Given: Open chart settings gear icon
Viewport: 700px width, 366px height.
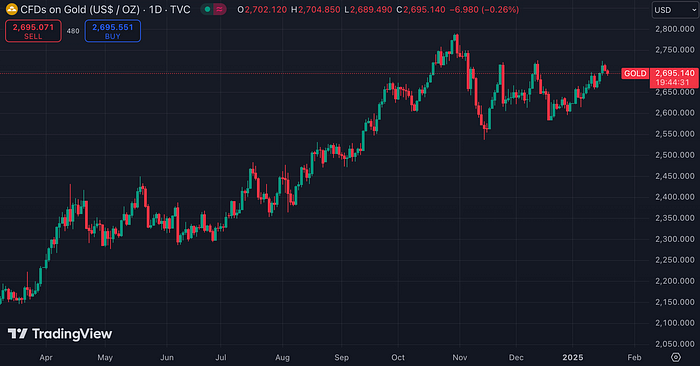Looking at the screenshot, I should [676, 357].
